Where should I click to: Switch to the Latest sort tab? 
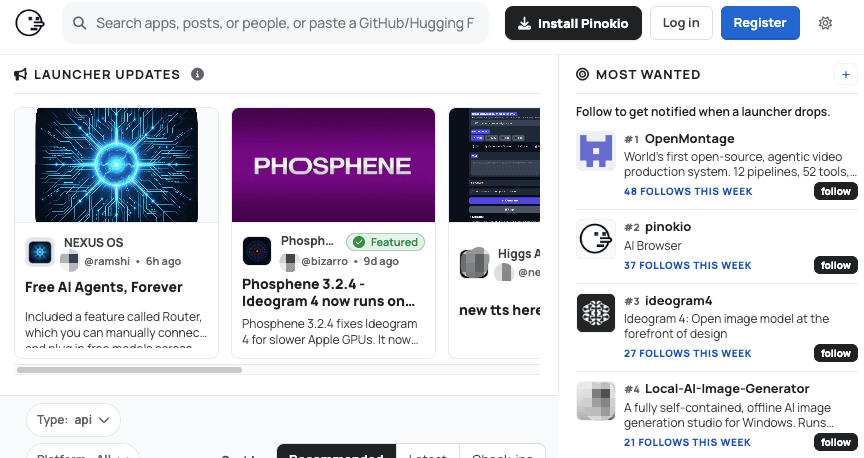[428, 451]
